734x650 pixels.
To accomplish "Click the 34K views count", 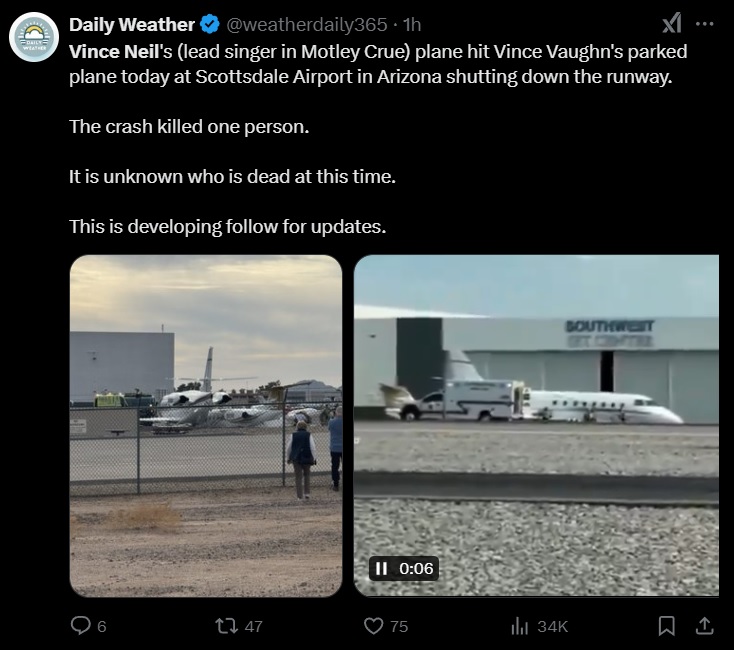I will pyautogui.click(x=552, y=626).
